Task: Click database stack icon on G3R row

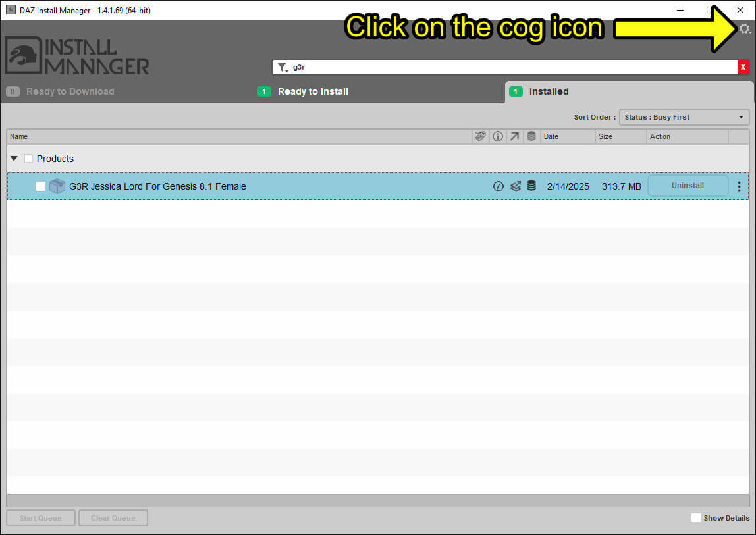Action: point(531,186)
